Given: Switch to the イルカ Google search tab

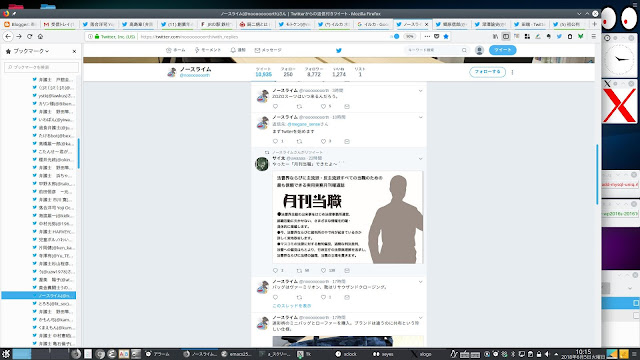Looking at the screenshot, I should tap(373, 24).
